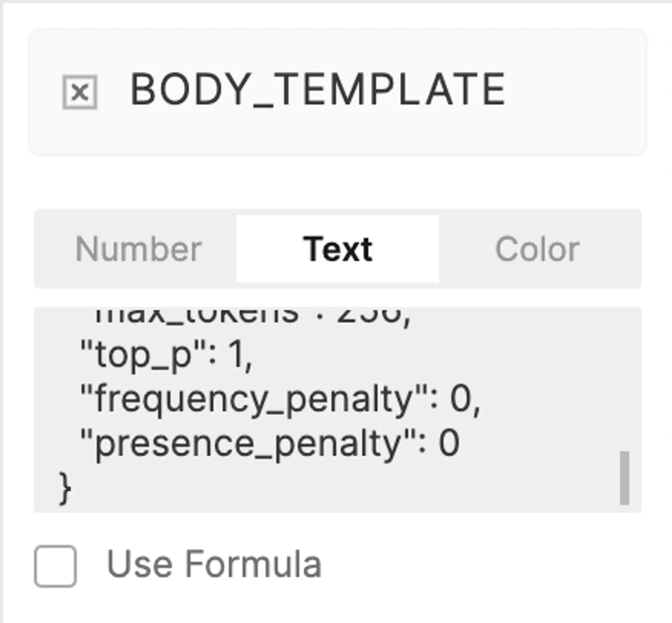
Task: Switch to the Color type tab
Action: tap(537, 249)
